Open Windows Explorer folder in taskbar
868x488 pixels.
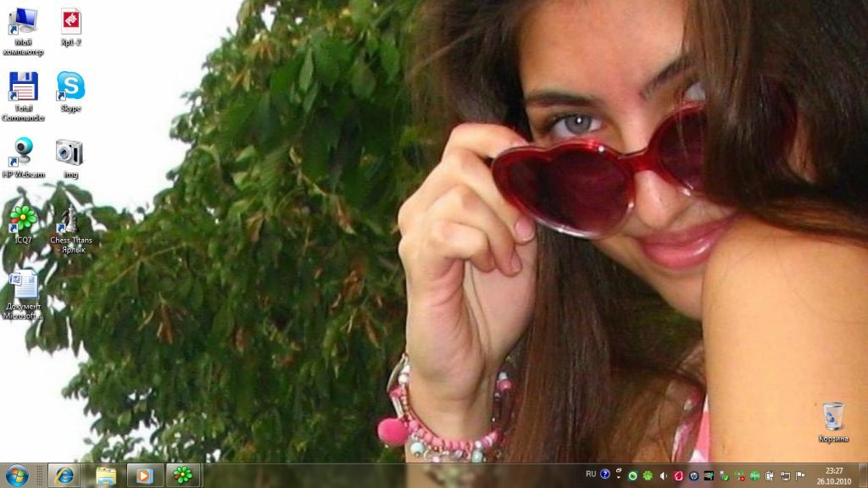coord(106,475)
